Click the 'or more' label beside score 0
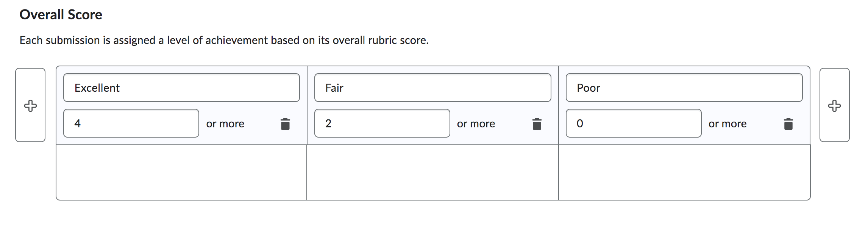Screen dimensions: 868x235 coord(728,124)
